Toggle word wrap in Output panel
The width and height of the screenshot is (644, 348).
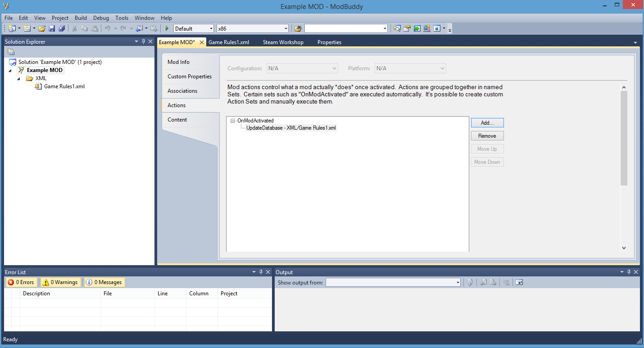click(519, 282)
